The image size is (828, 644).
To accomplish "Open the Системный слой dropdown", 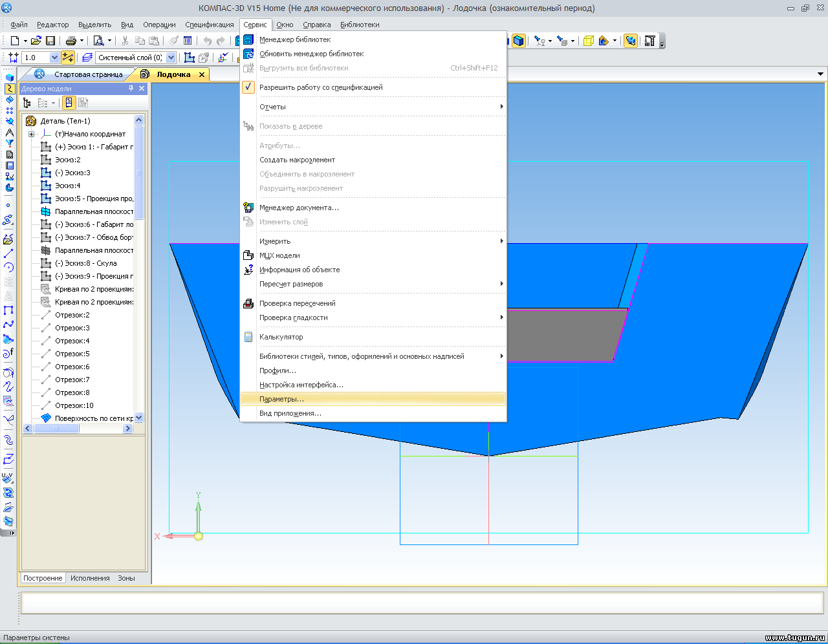I will click(x=171, y=58).
